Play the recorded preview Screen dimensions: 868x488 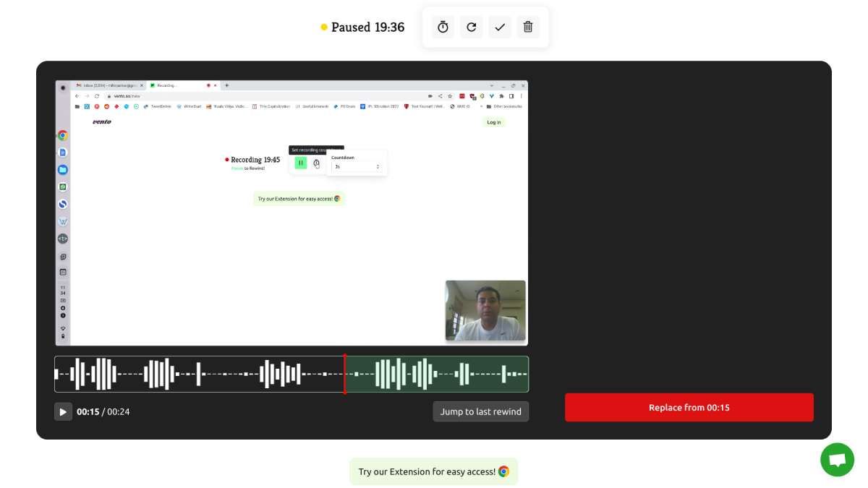click(63, 411)
